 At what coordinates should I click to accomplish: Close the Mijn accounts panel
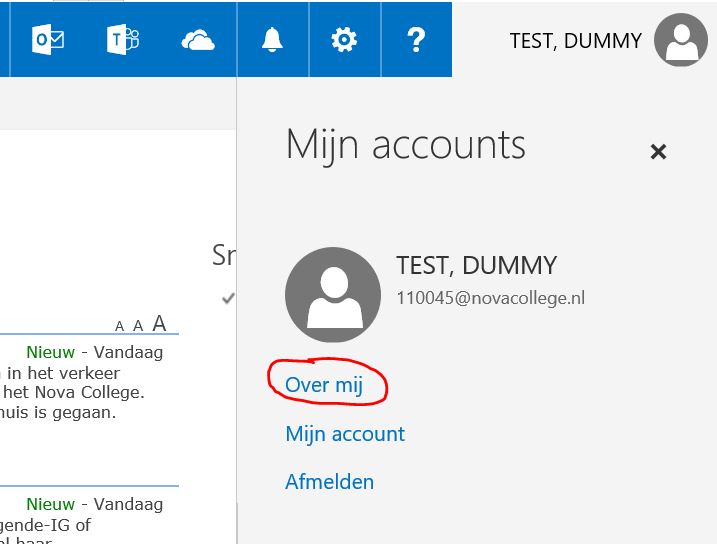tap(658, 152)
